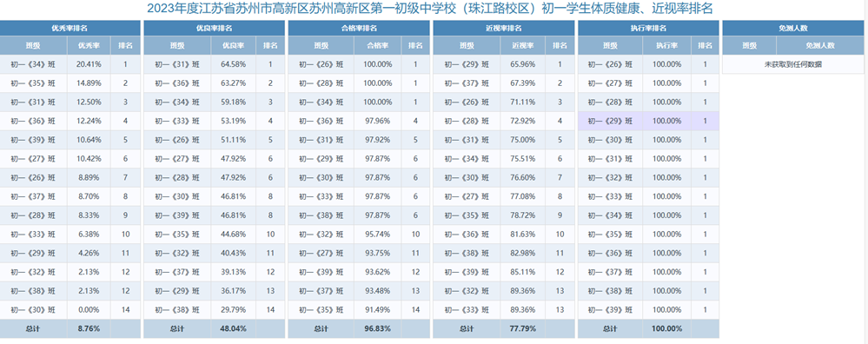Click the 82.98% cell

point(522,253)
